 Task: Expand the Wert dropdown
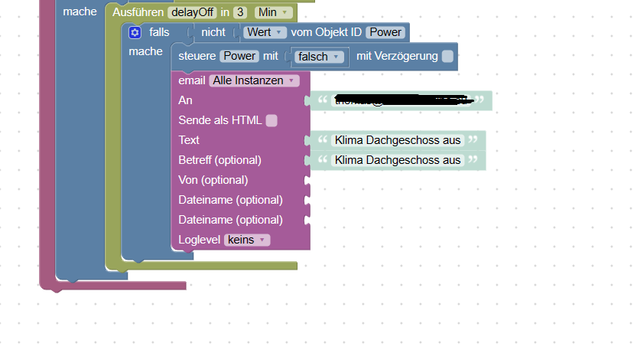(x=265, y=32)
